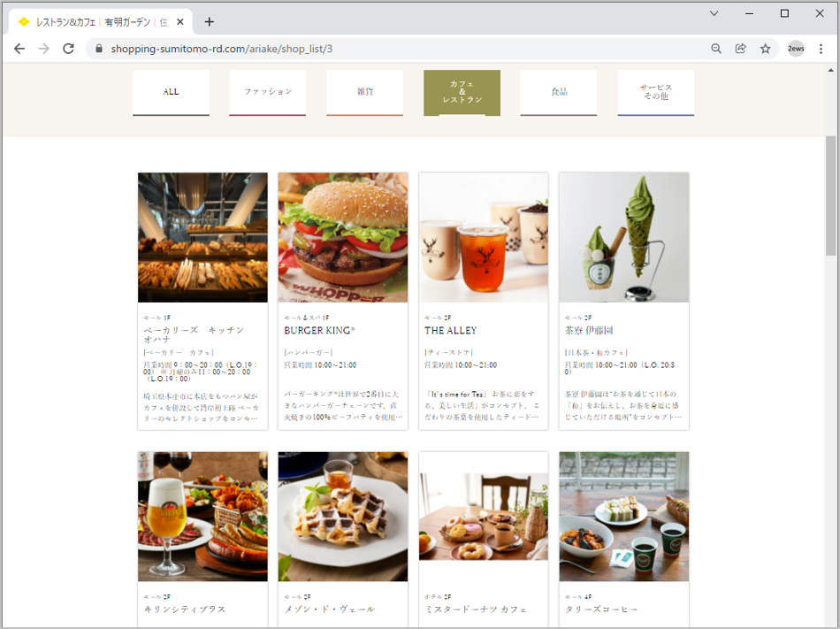Open the Kirin beer and food photo
The width and height of the screenshot is (840, 629).
[x=202, y=517]
